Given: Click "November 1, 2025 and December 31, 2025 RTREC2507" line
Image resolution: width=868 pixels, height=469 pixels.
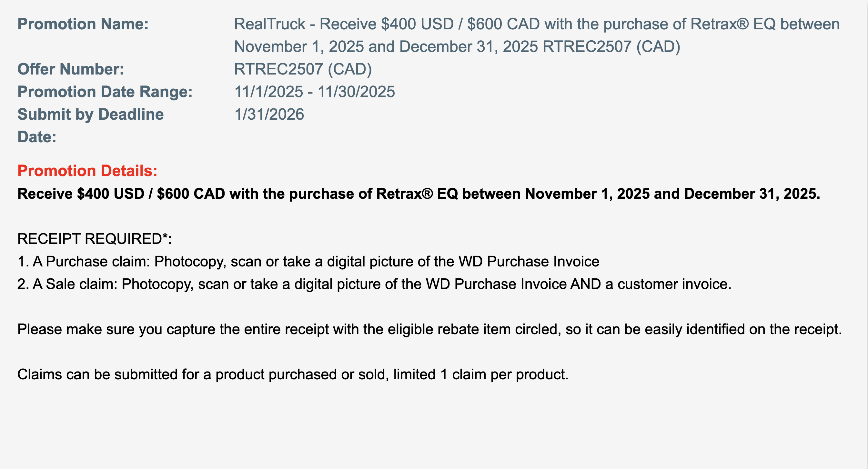Looking at the screenshot, I should pyautogui.click(x=457, y=47).
